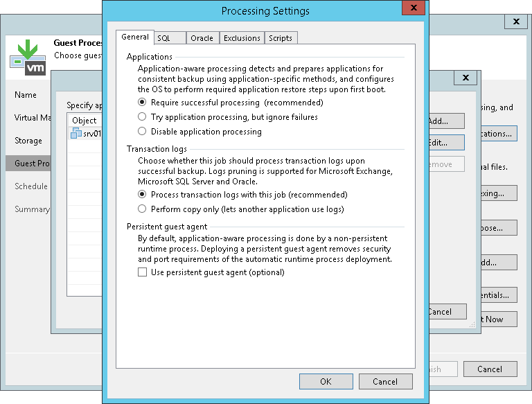
Task: Cancel the Processing Settings dialog
Action: pos(385,382)
